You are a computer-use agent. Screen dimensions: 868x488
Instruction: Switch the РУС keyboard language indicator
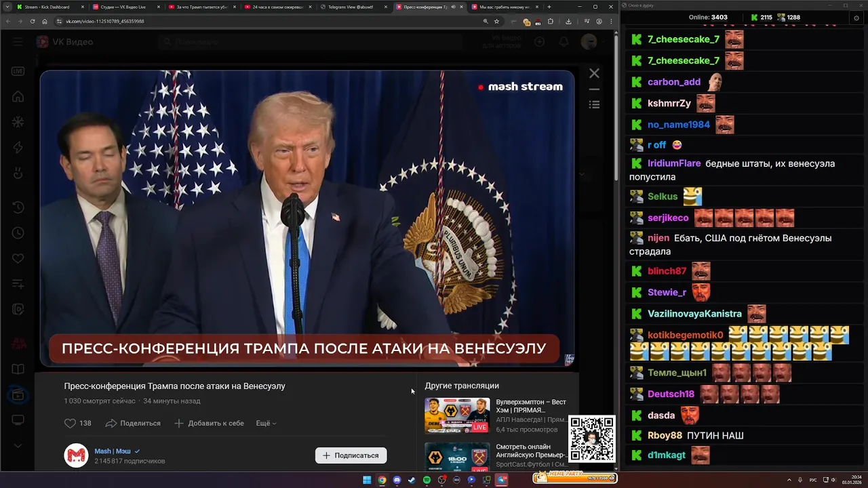click(x=813, y=480)
